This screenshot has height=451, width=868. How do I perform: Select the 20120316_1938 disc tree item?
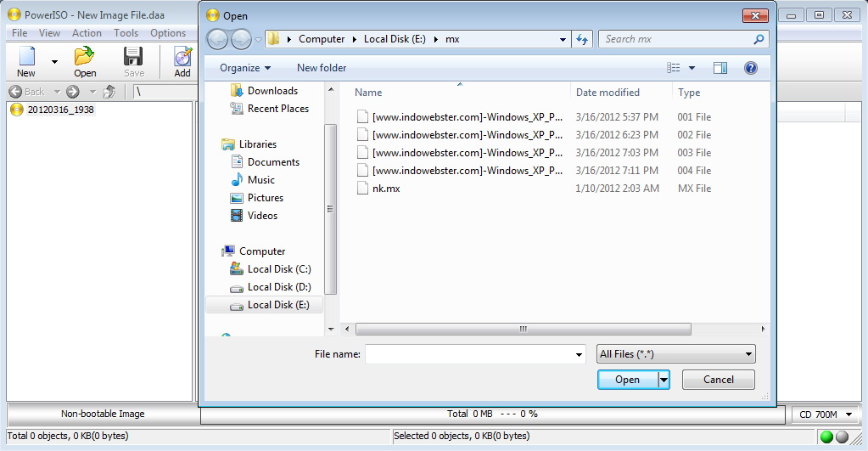[x=53, y=110]
